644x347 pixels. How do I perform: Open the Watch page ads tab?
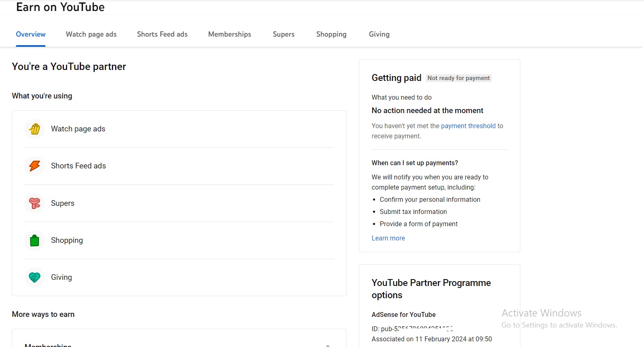pos(91,34)
